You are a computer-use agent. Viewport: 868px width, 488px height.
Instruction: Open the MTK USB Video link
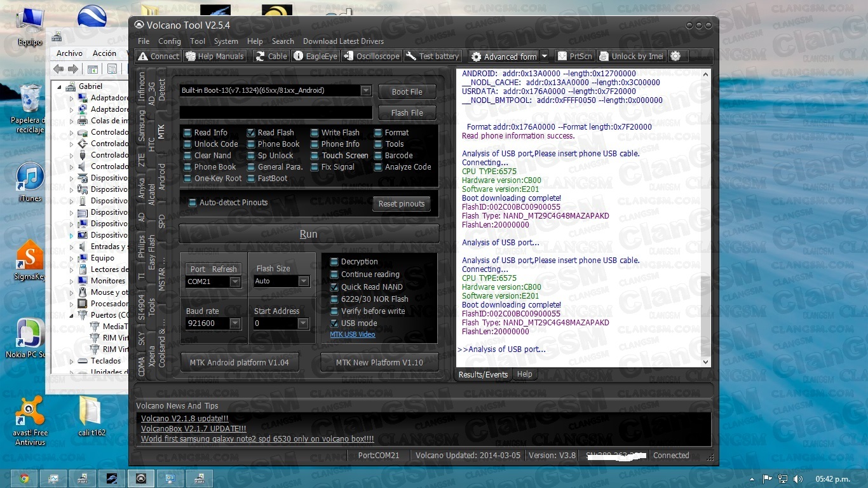click(x=353, y=334)
